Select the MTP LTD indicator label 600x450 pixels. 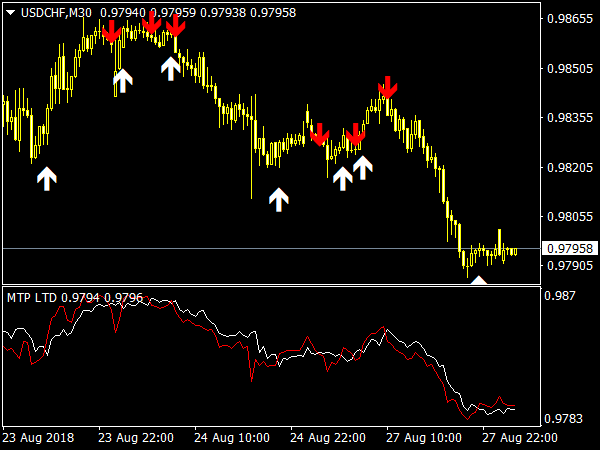tap(32, 297)
